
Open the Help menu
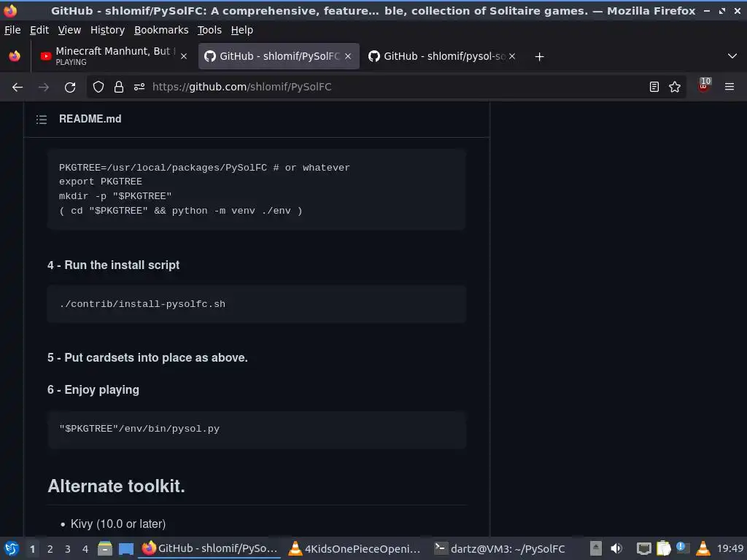242,30
